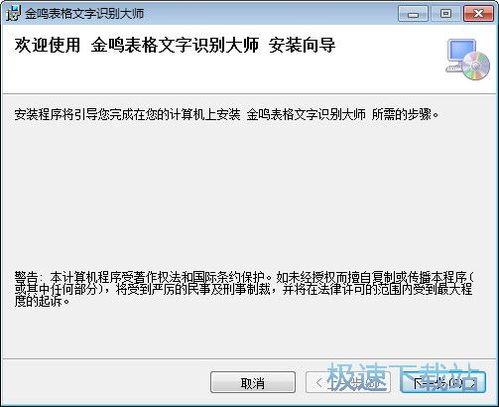Viewport: 499px width, 407px height.
Task: Click the last warning line 度的起诉
Action: pos(42,301)
